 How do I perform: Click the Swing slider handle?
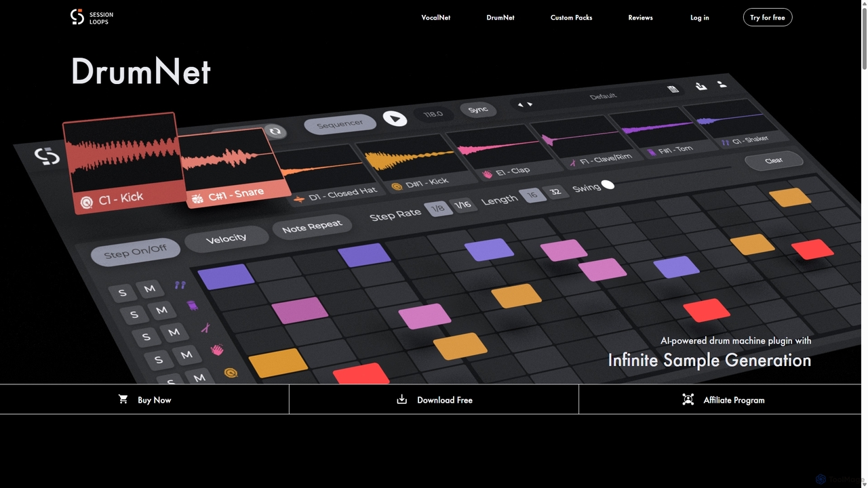click(x=608, y=184)
